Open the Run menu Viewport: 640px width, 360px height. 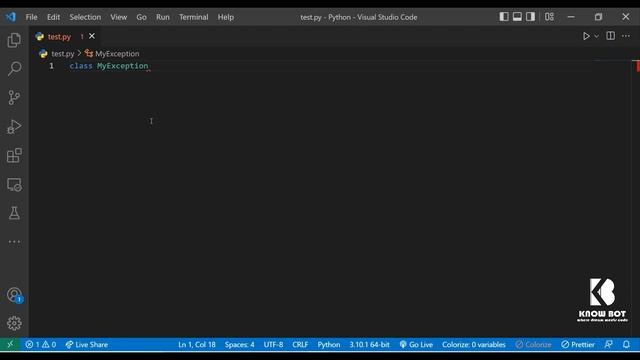point(163,17)
